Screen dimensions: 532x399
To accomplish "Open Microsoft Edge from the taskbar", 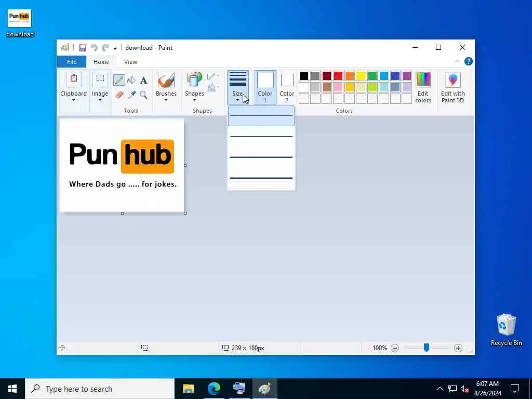I will tap(214, 389).
